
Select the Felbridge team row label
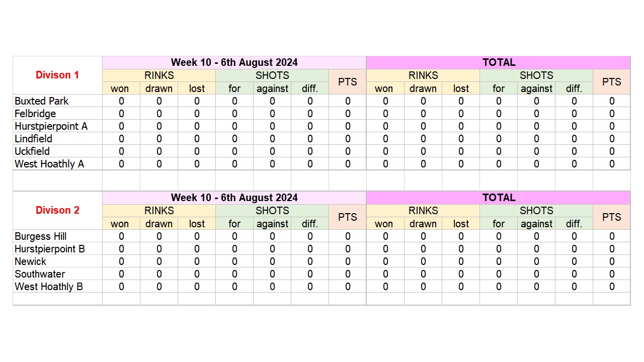click(x=57, y=114)
